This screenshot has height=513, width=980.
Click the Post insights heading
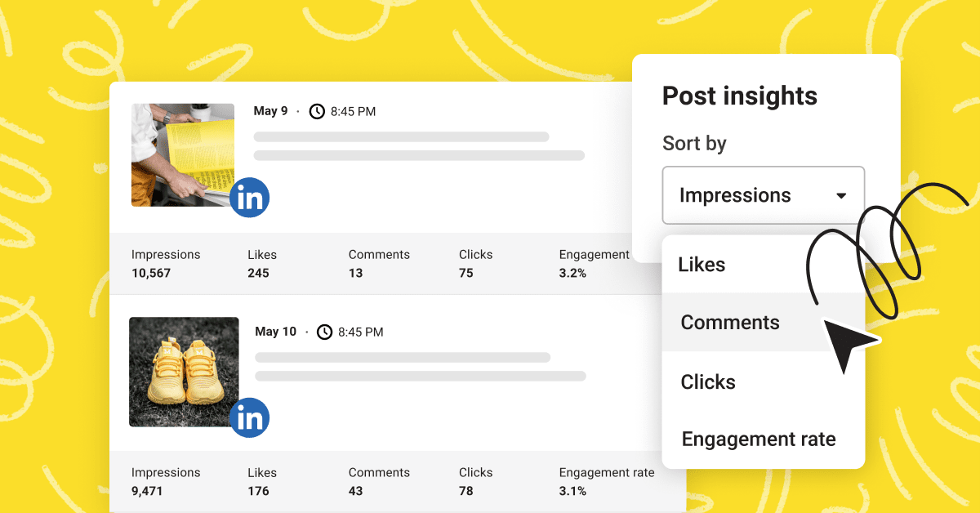tap(739, 96)
